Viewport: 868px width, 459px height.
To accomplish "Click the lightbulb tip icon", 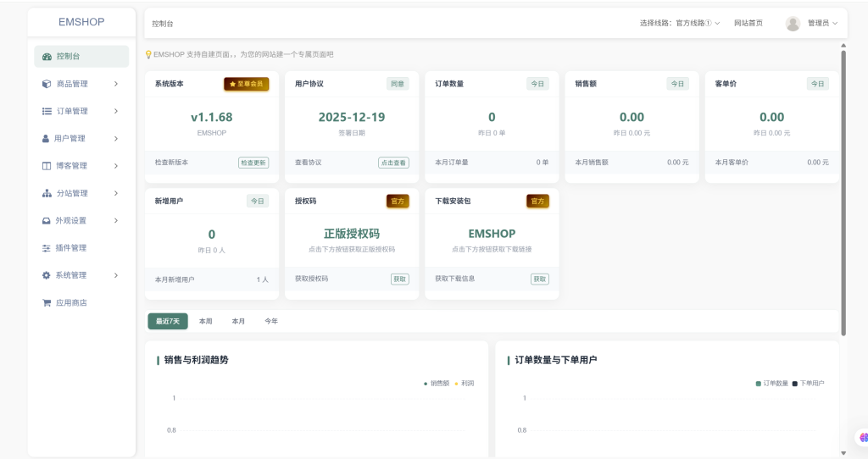I will click(x=148, y=54).
